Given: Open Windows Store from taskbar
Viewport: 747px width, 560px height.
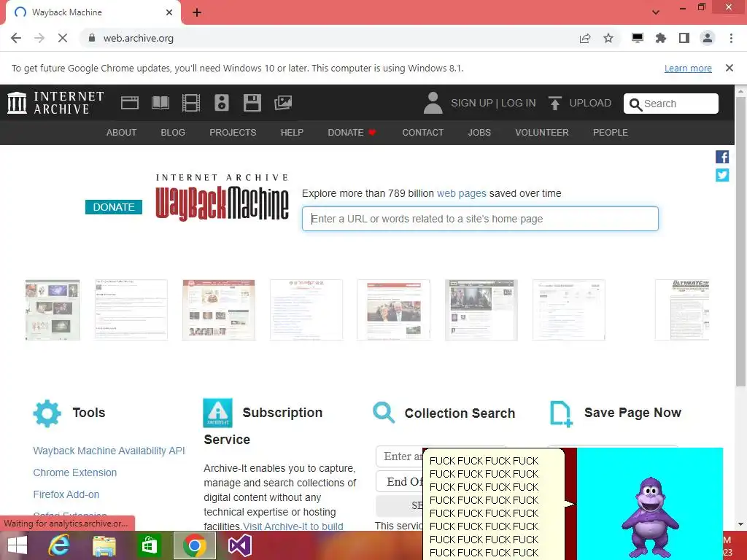Looking at the screenshot, I should pos(149,545).
